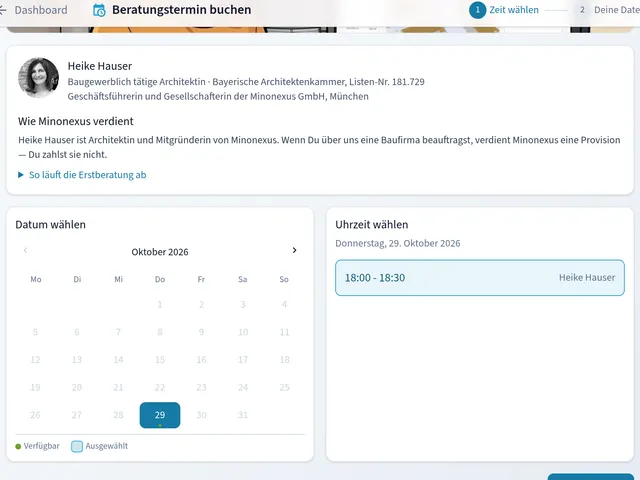The height and width of the screenshot is (480, 640).
Task: Go back to the Dashboard
Action: (33, 10)
